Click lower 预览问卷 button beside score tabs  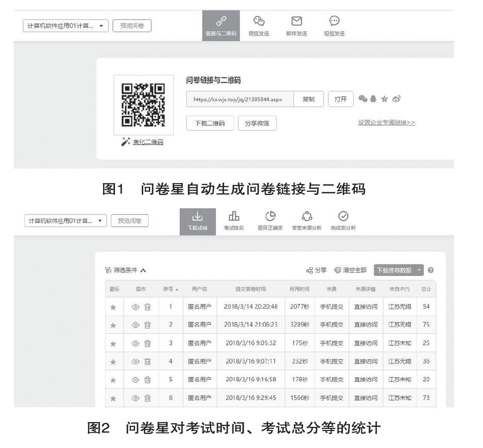pos(130,221)
